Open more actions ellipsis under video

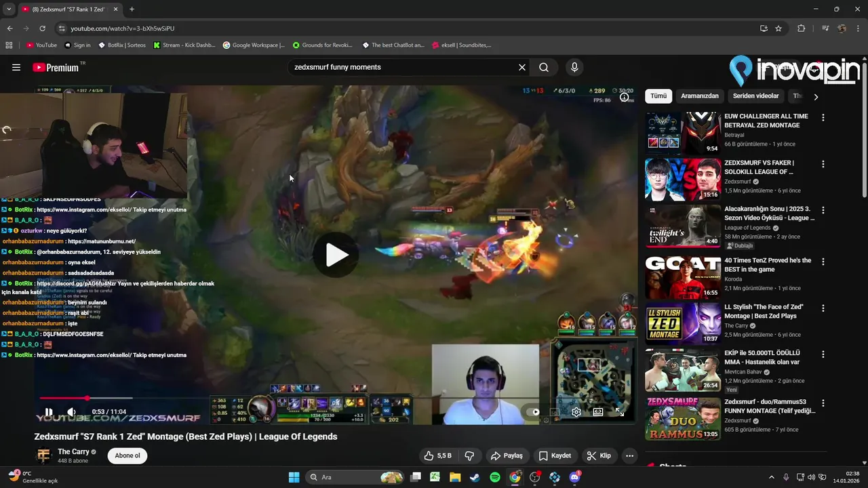[629, 455]
